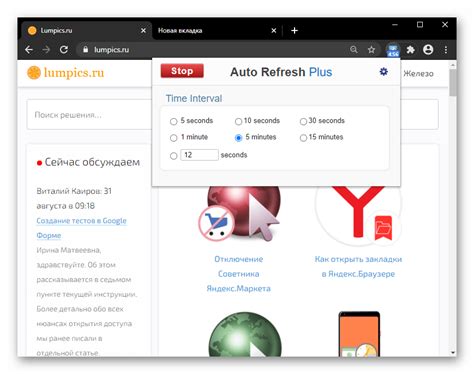Open a new tab with plus button
This screenshot has width=474, height=374.
pos(294,31)
